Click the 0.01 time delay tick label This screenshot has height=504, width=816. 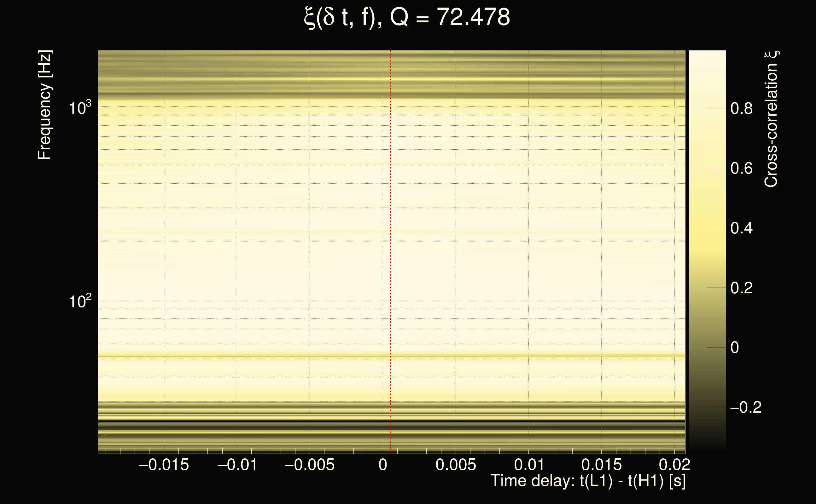[529, 465]
